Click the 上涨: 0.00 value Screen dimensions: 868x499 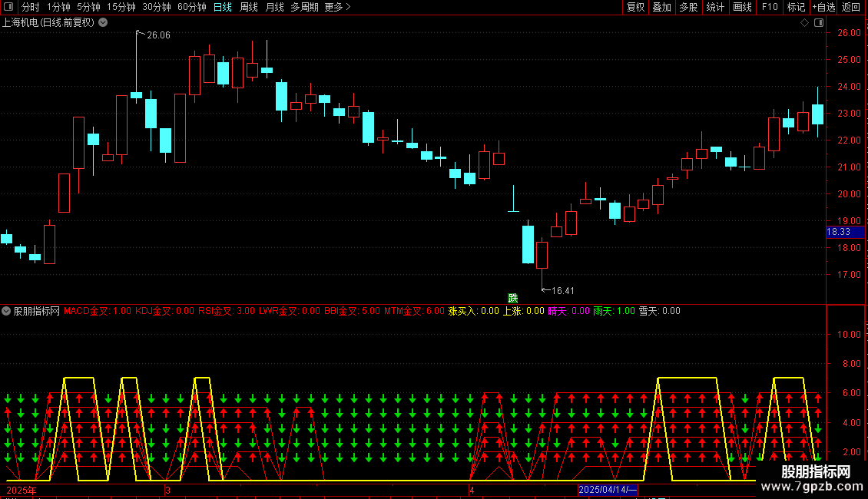click(524, 311)
